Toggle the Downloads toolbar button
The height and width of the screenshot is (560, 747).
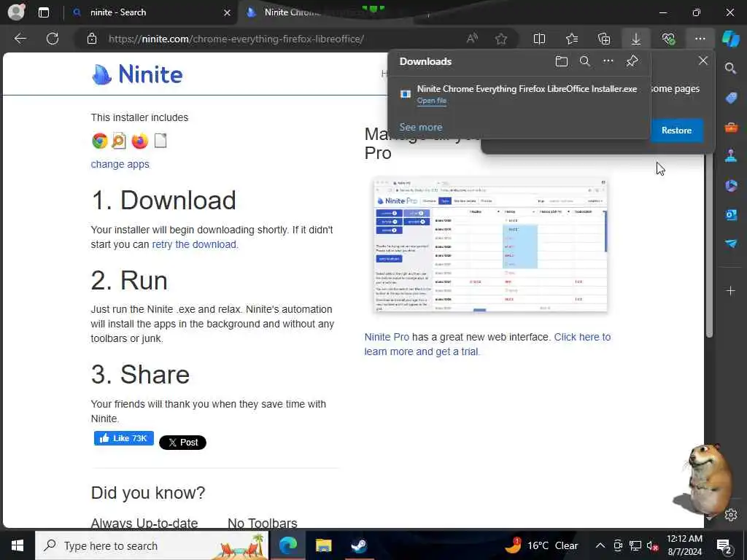point(636,39)
